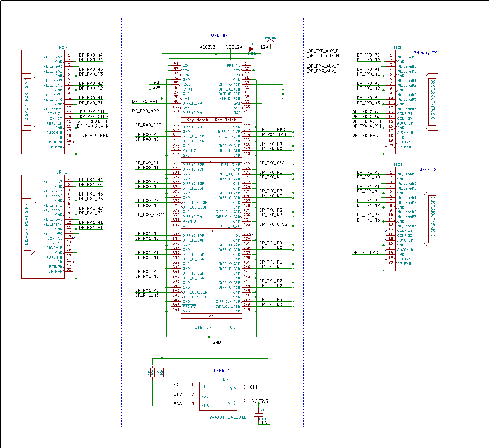Viewport: 489px width, 448px height.
Task: Click the GND label below the TOFE-8X connector
Action: pyautogui.click(x=216, y=342)
